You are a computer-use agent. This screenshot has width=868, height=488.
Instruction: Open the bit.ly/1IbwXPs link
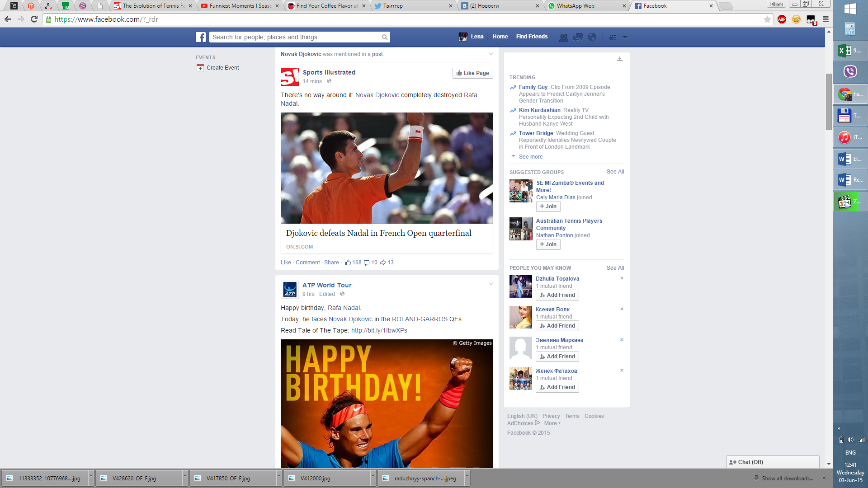click(x=379, y=330)
